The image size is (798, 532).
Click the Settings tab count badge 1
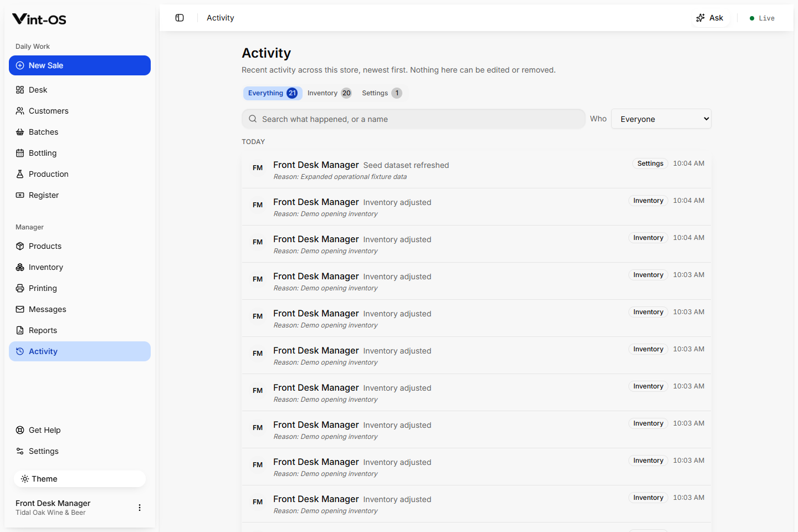click(x=397, y=93)
